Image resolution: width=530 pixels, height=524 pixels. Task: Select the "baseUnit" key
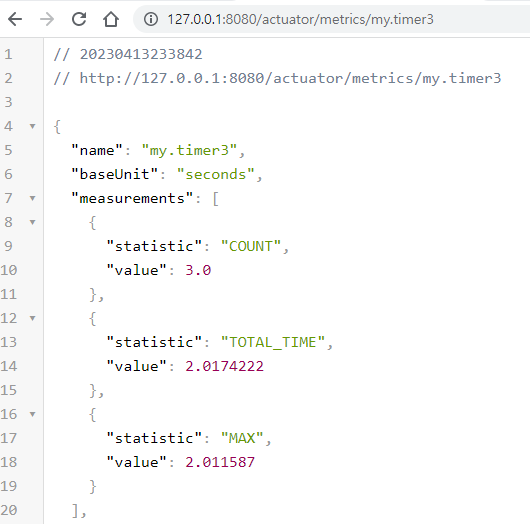point(114,174)
